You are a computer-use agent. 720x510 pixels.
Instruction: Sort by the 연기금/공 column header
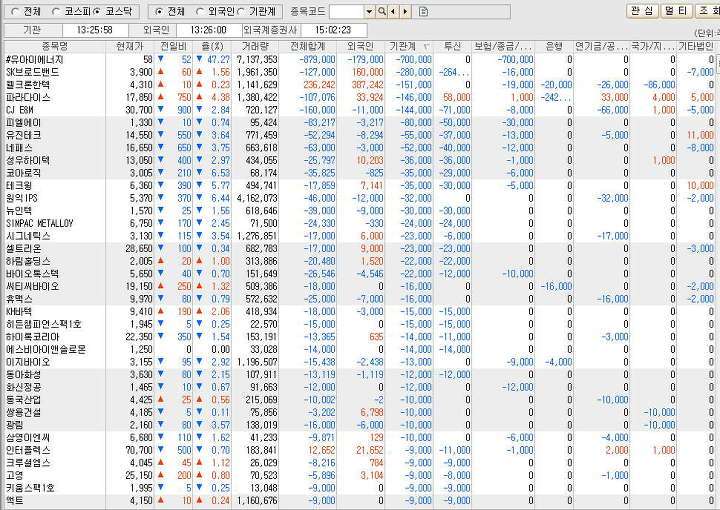602,46
